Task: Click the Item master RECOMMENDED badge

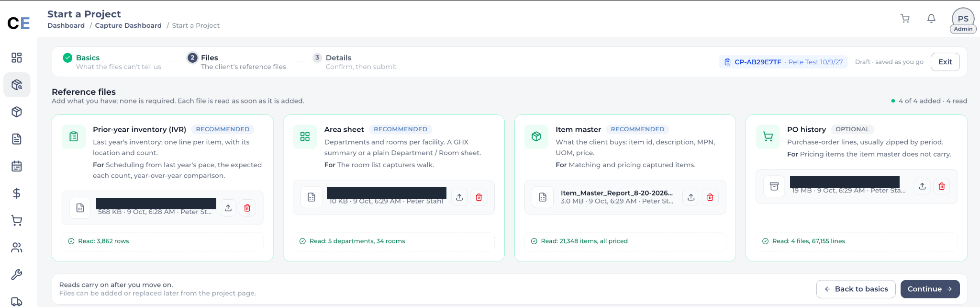Action: [x=637, y=129]
